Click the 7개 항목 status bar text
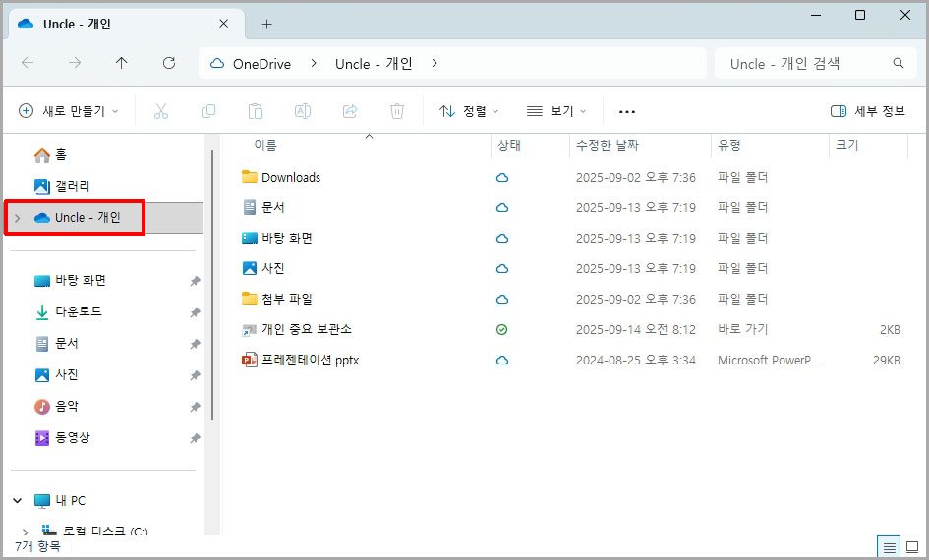 click(38, 546)
